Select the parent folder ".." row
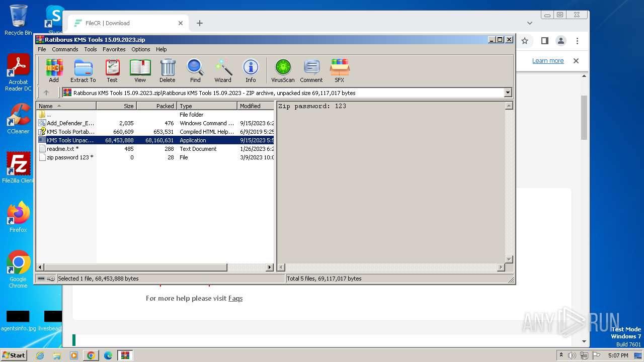 [x=155, y=115]
